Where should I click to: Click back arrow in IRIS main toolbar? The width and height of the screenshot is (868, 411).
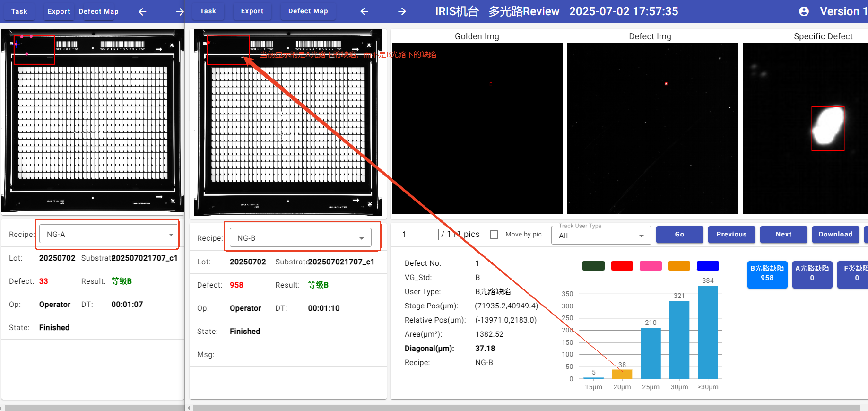[364, 11]
